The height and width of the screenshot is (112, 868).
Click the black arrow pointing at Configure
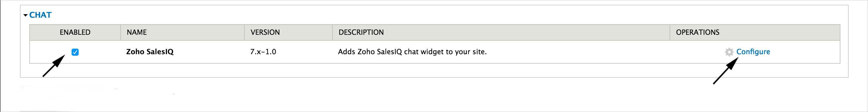726,71
